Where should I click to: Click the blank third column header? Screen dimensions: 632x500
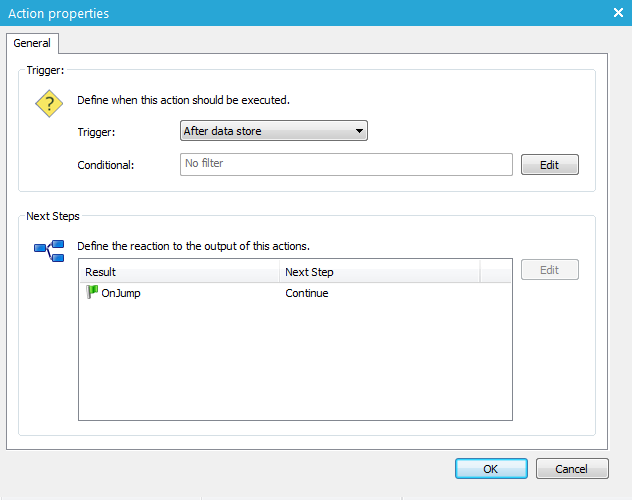[x=496, y=272]
